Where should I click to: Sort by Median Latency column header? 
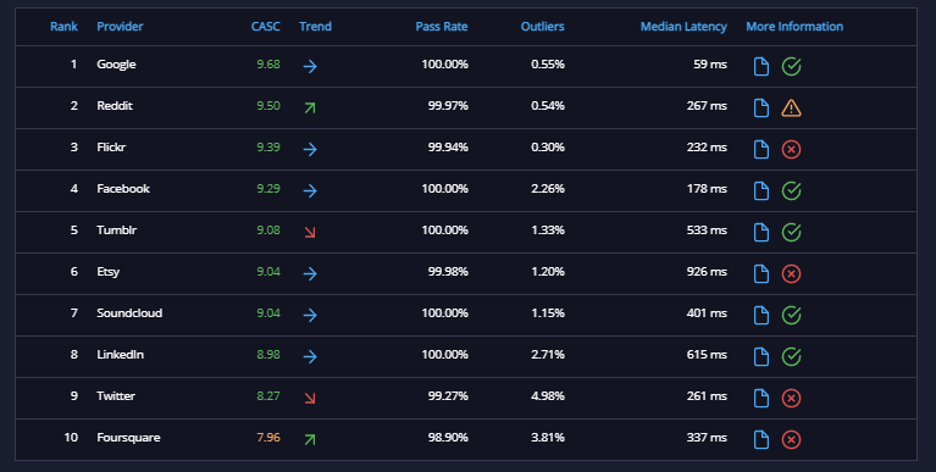pyautogui.click(x=683, y=26)
